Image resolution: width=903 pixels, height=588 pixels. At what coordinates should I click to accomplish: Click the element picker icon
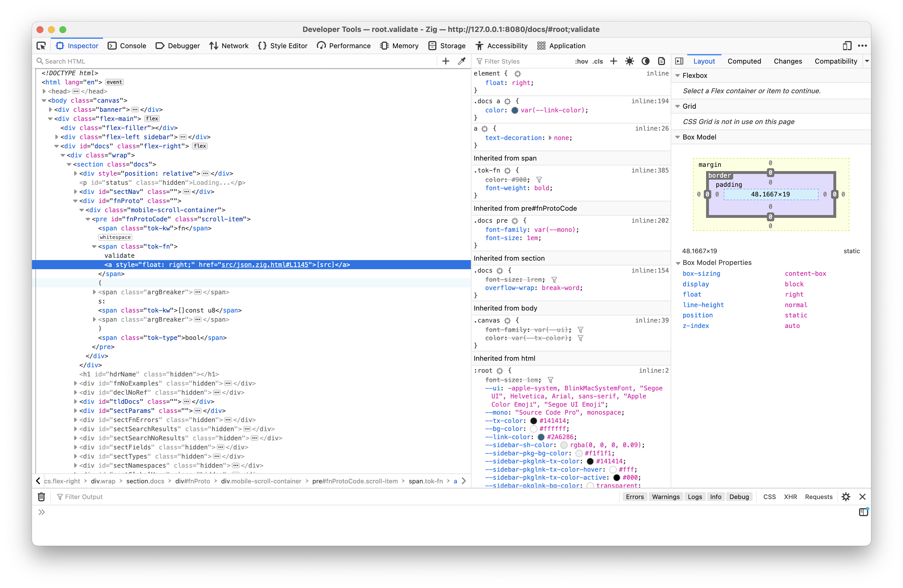pyautogui.click(x=41, y=46)
